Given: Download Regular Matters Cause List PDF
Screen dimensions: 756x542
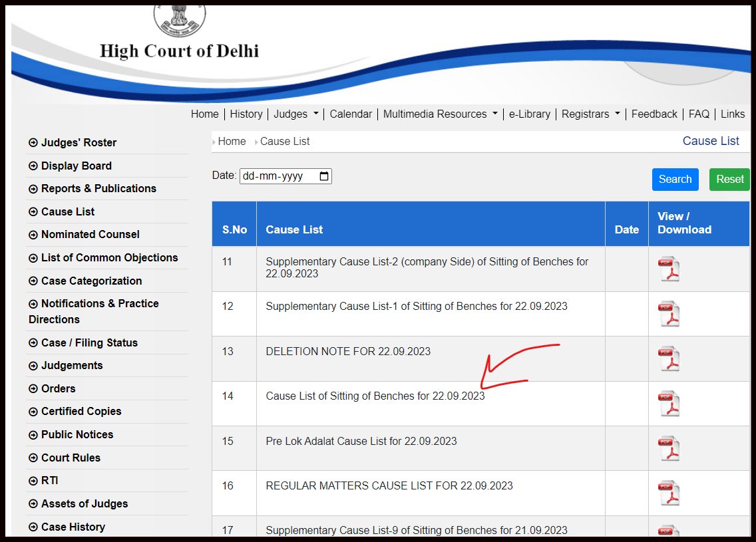Looking at the screenshot, I should pyautogui.click(x=669, y=493).
